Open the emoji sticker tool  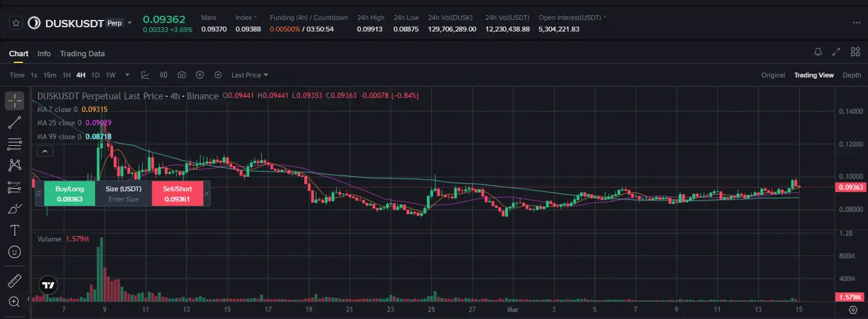[x=15, y=252]
